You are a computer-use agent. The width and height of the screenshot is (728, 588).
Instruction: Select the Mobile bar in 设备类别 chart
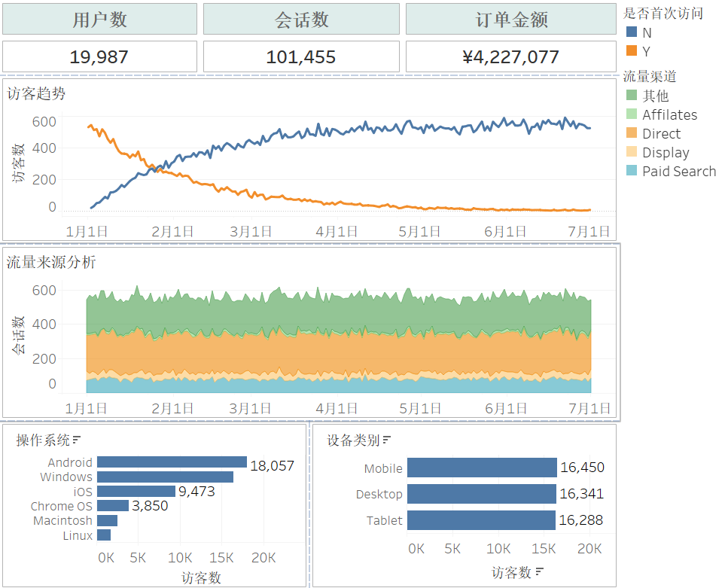(x=482, y=468)
